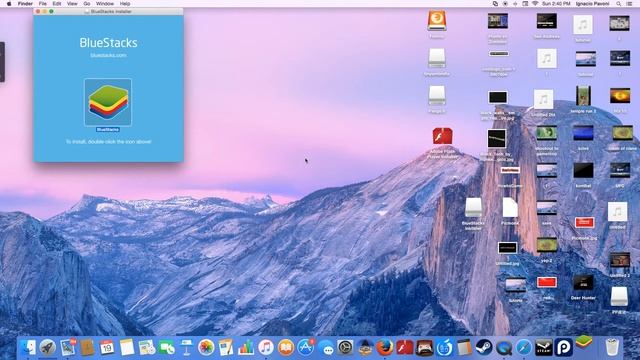Open QuickTime Player from the Dock
The height and width of the screenshot is (360, 640).
point(504,348)
